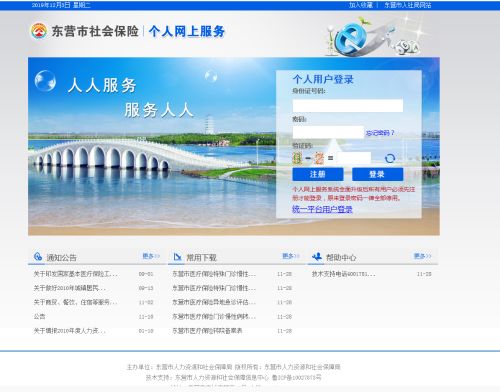Click the ID card number input field
500x392 pixels.
[348, 106]
